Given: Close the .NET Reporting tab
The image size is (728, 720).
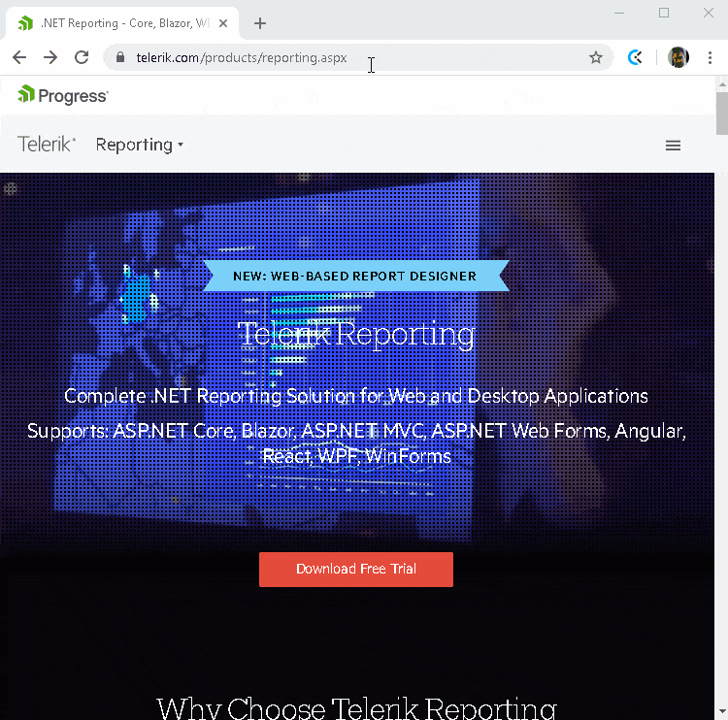Looking at the screenshot, I should click(223, 23).
